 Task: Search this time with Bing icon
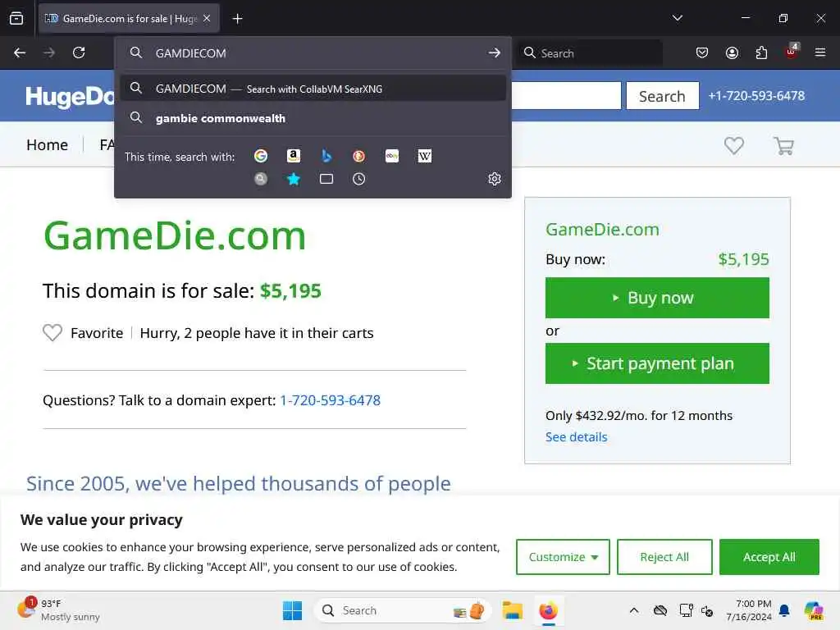[326, 156]
